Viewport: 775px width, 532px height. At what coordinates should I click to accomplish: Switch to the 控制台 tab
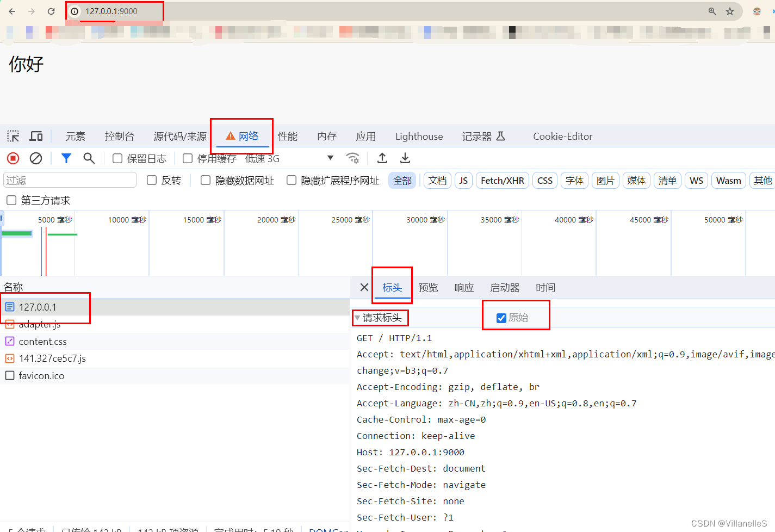pos(120,136)
